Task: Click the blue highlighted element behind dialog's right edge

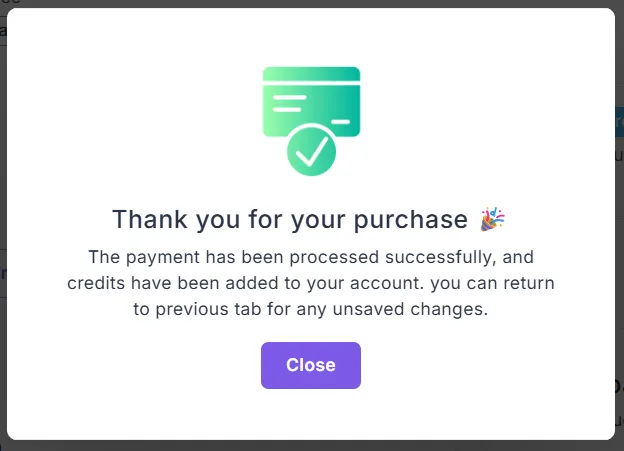Action: tap(619, 122)
